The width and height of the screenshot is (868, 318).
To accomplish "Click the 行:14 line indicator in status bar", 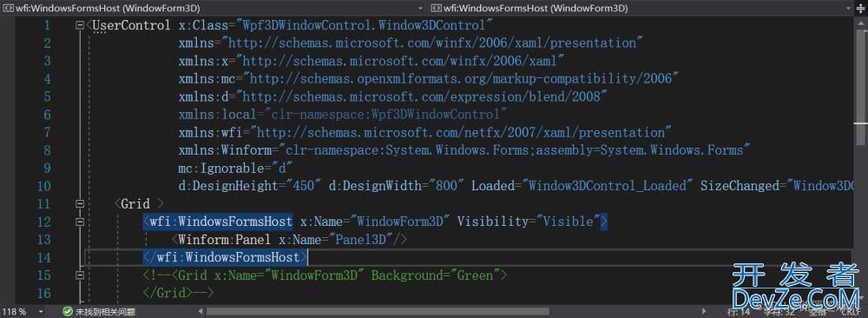I will coord(739,312).
